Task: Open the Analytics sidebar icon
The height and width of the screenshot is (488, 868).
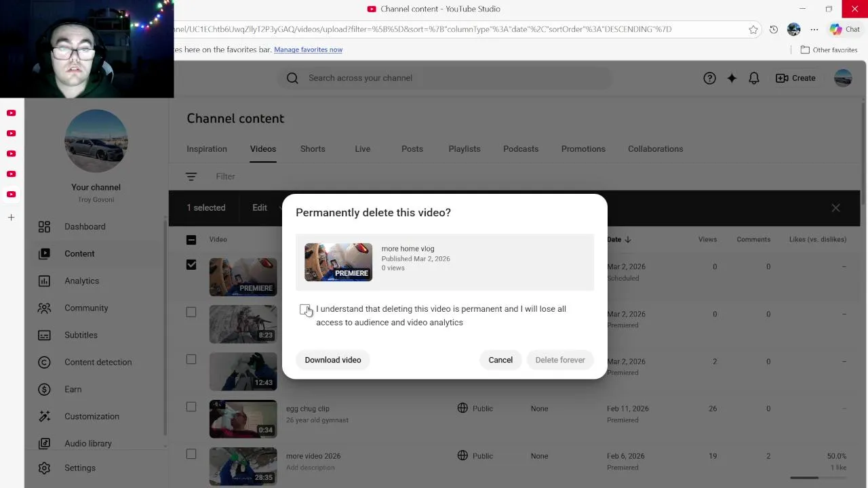Action: pos(44,281)
